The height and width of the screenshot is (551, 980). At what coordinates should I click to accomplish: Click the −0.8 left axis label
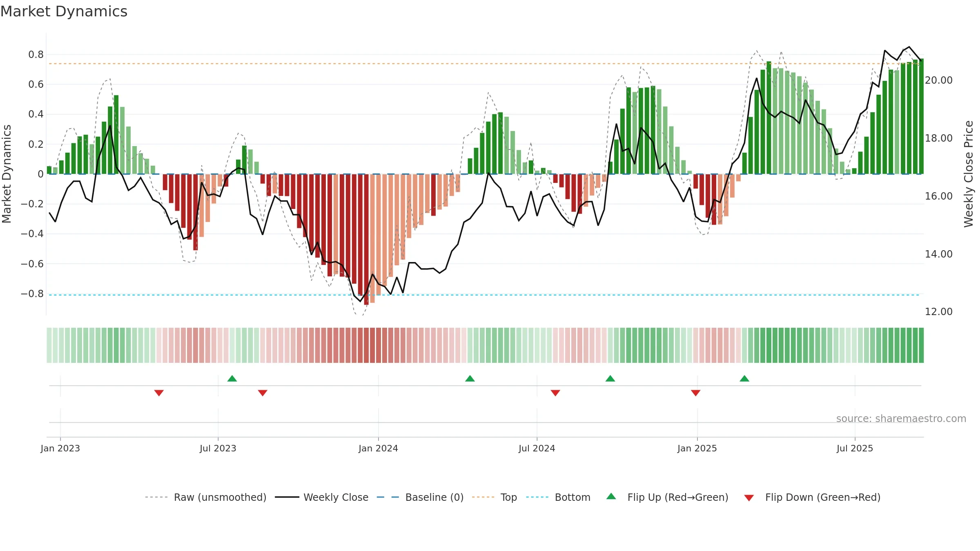(32, 294)
